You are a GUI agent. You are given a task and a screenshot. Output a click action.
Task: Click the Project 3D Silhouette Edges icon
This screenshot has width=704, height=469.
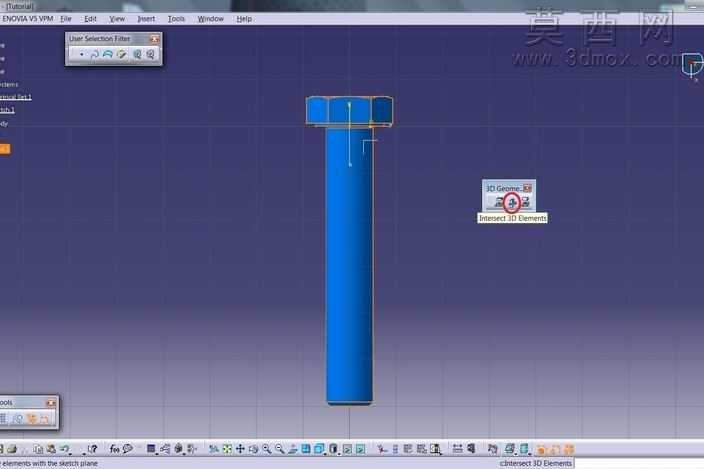click(x=525, y=203)
